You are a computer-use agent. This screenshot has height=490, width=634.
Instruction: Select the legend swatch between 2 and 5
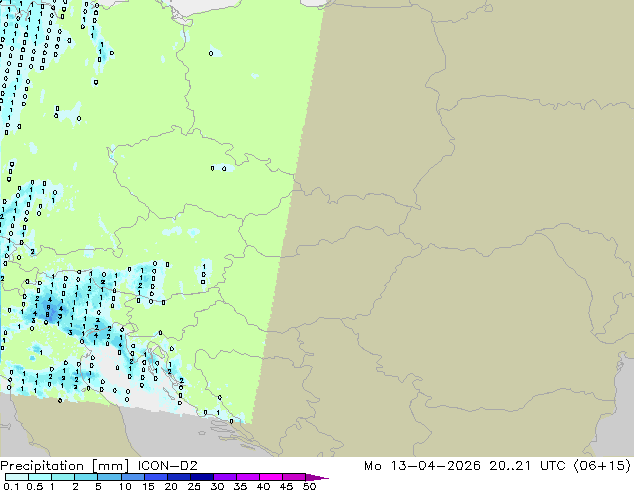tap(86, 477)
